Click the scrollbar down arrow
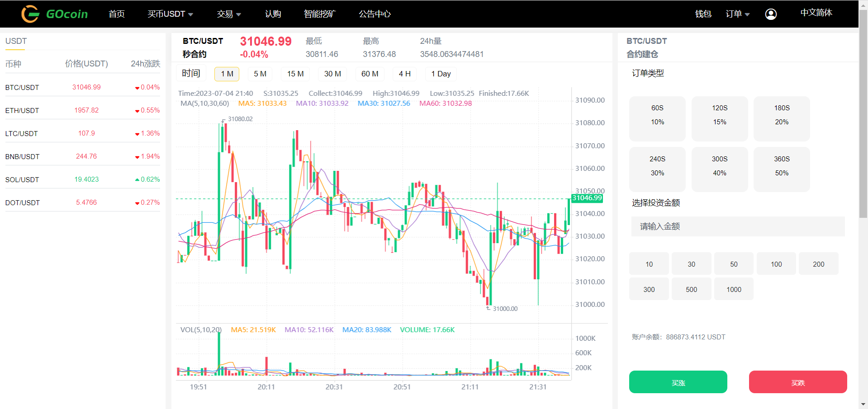The height and width of the screenshot is (409, 868). (x=863, y=404)
